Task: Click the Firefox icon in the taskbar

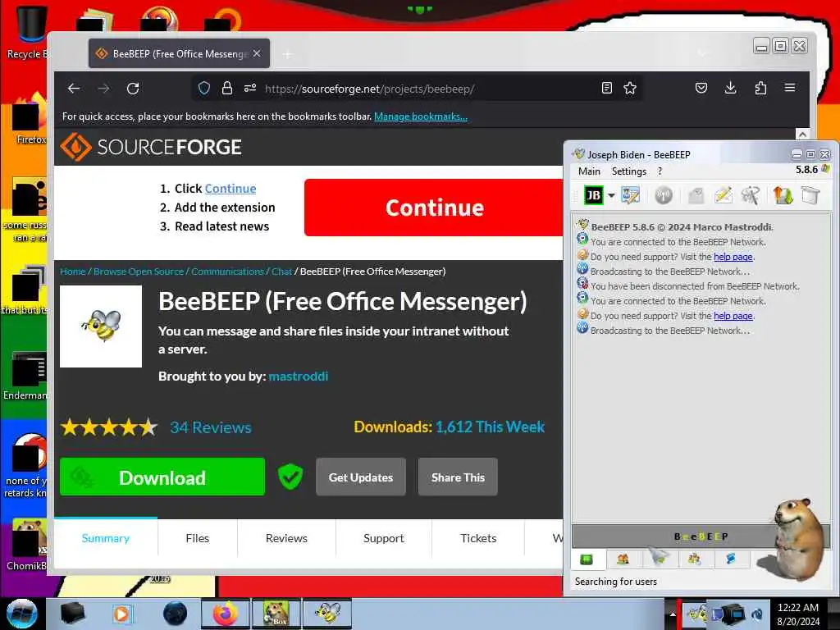Action: (225, 614)
